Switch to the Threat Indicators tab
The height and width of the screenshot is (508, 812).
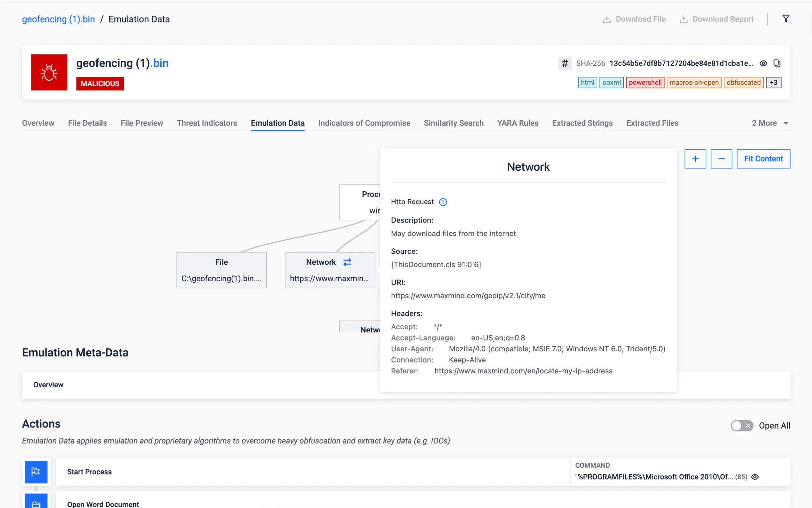(x=207, y=123)
